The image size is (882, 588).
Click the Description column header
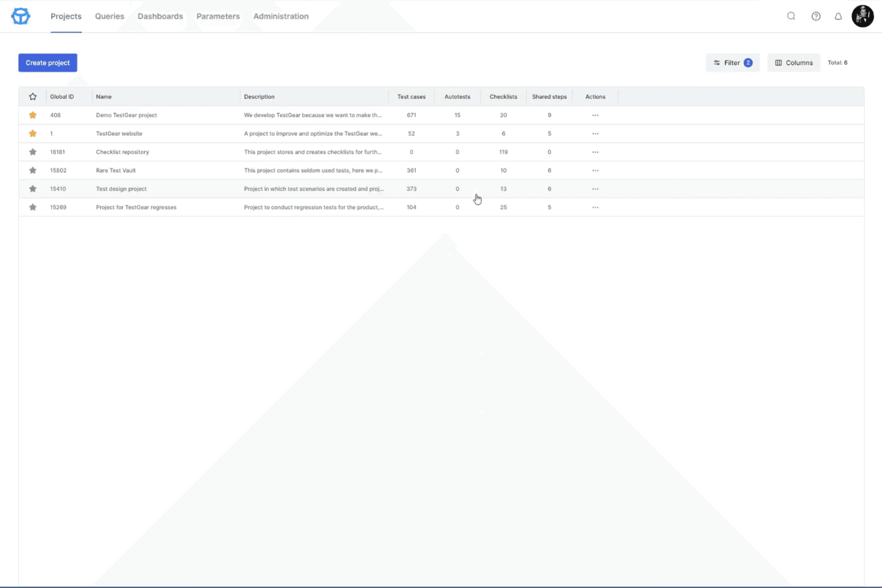point(259,97)
